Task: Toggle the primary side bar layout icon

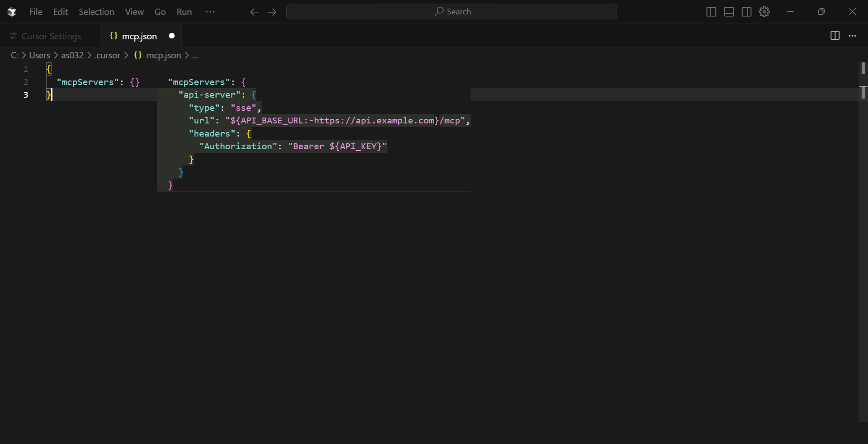Action: 711,12
